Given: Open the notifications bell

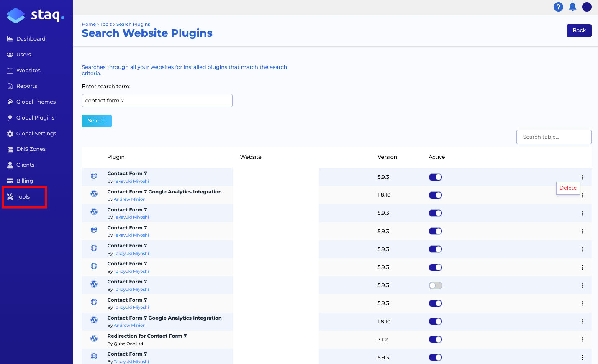Looking at the screenshot, I should click(572, 7).
